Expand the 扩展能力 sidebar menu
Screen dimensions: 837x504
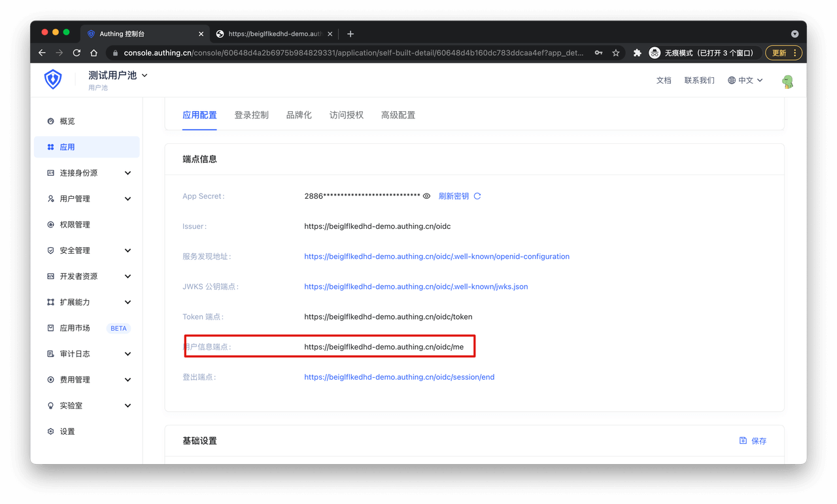[x=128, y=302]
